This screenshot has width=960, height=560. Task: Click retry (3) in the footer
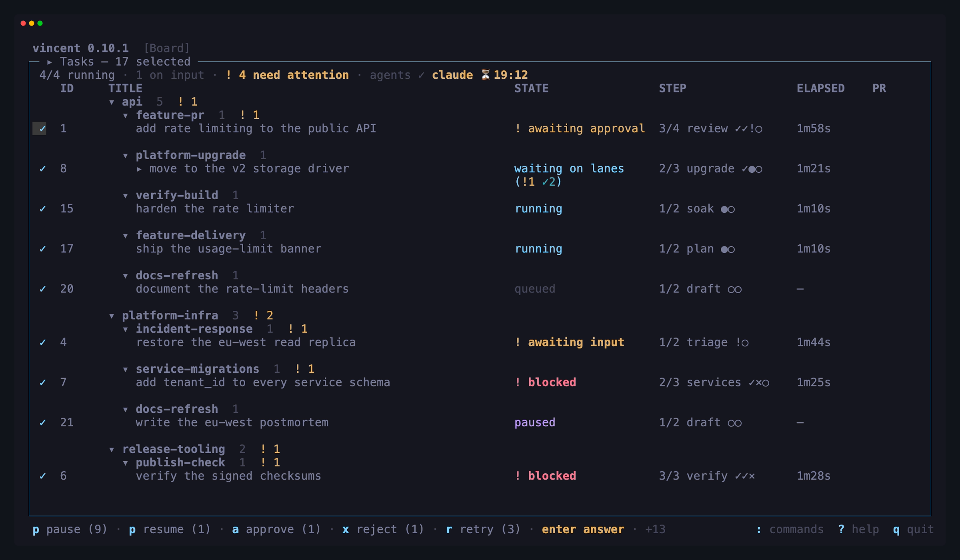(483, 529)
